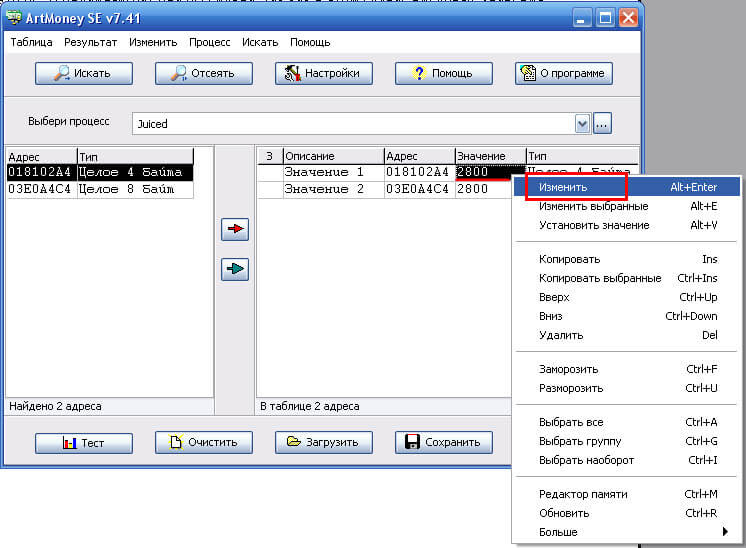Choose Вверх in context menu
The height and width of the screenshot is (548, 746).
(627, 297)
